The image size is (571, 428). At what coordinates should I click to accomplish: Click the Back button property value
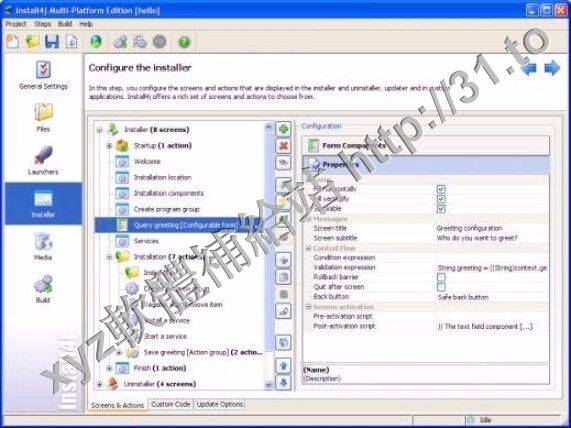[x=492, y=297]
